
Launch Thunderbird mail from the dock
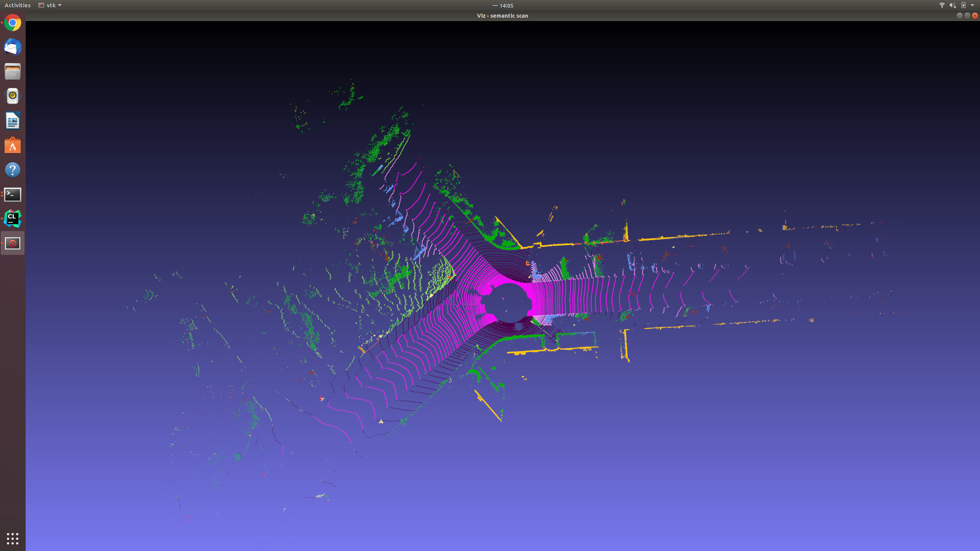(13, 47)
